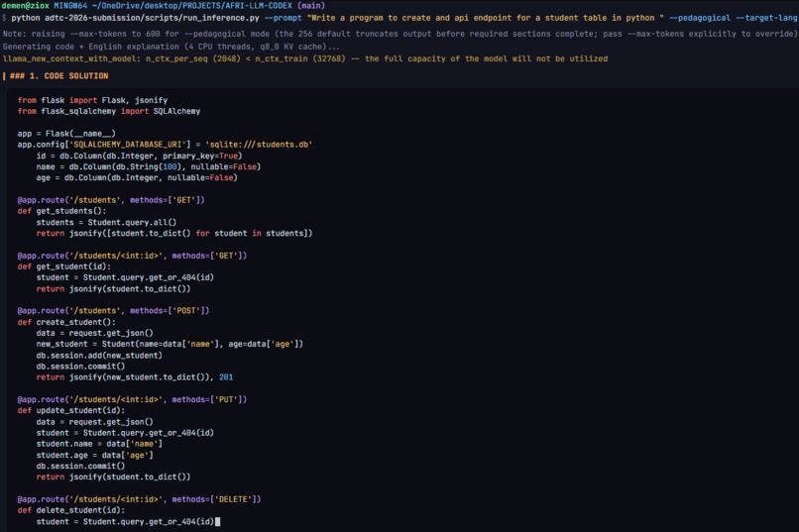Click the 'def get_student(id):' line
The height and width of the screenshot is (532, 799).
63,266
